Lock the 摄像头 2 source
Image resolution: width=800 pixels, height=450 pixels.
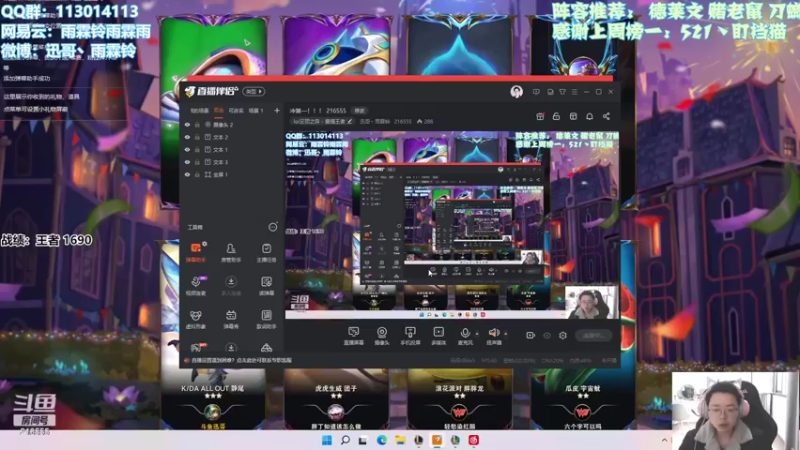(x=197, y=124)
